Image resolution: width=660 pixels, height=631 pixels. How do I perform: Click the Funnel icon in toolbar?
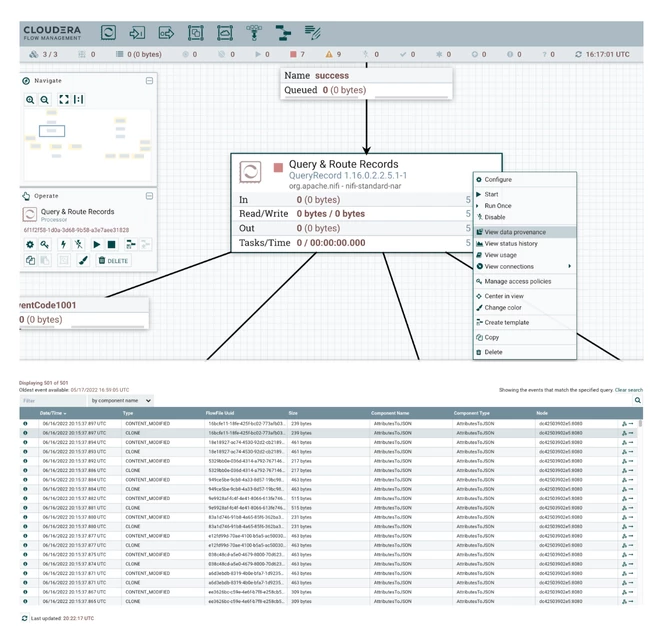click(x=254, y=32)
